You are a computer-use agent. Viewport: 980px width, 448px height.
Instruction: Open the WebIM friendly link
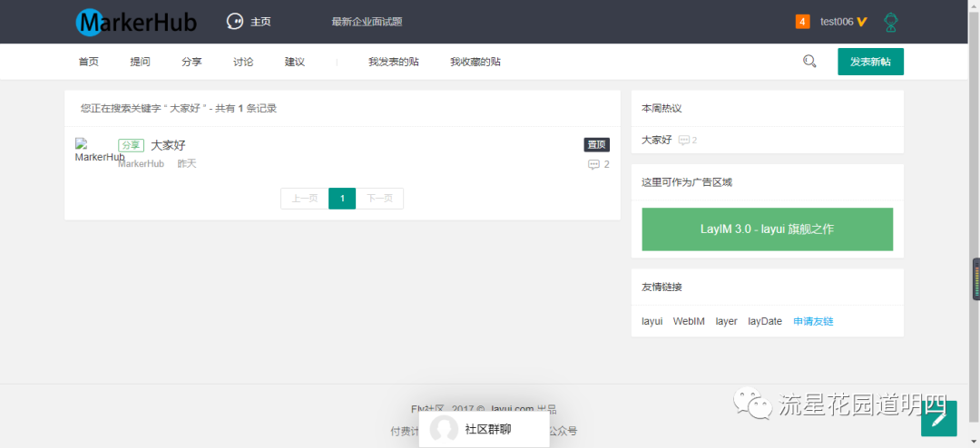click(x=689, y=322)
